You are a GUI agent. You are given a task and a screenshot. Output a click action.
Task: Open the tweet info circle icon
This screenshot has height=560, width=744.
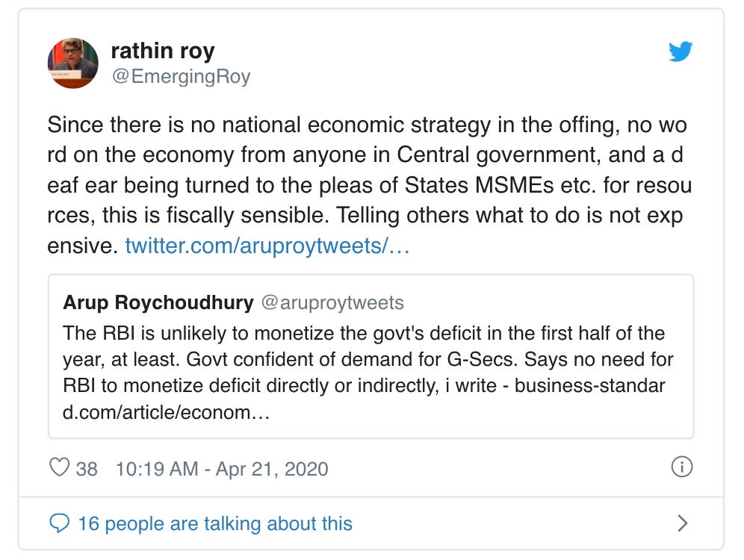coord(682,467)
